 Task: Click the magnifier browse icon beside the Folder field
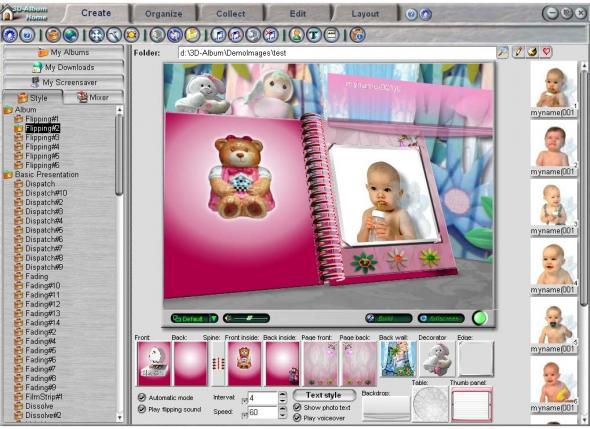(503, 52)
